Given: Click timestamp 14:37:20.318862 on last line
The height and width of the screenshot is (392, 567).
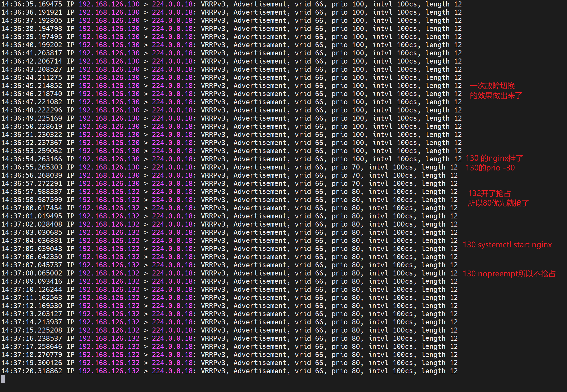Looking at the screenshot, I should coord(32,371).
